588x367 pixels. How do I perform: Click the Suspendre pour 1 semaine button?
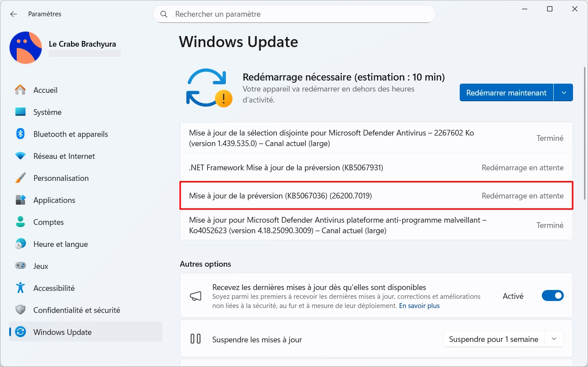(494, 339)
